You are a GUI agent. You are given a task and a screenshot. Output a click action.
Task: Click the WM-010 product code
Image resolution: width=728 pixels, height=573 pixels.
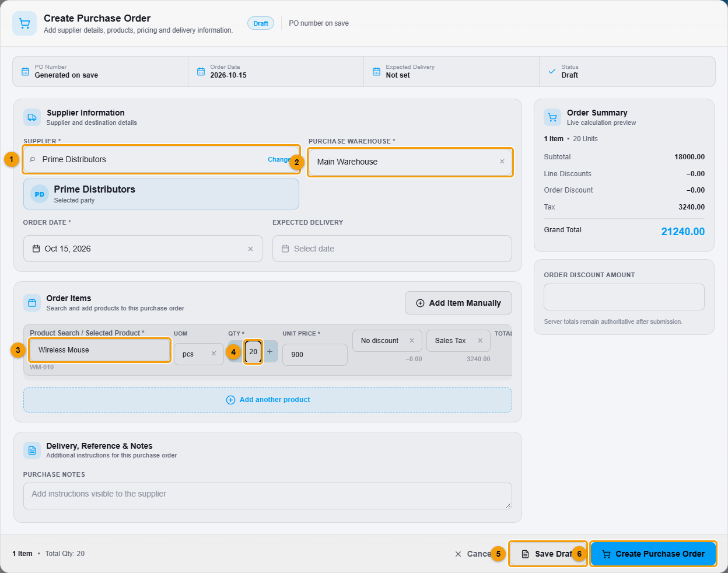(x=41, y=367)
